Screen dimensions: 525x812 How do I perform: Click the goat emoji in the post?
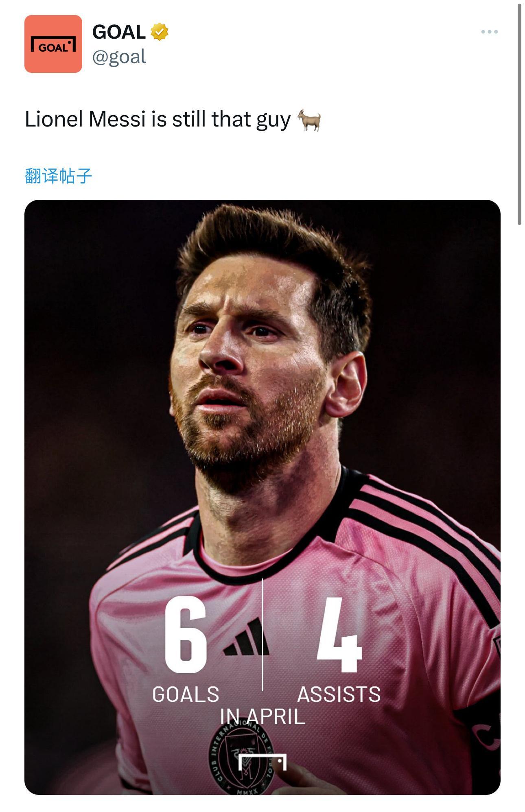[x=309, y=120]
